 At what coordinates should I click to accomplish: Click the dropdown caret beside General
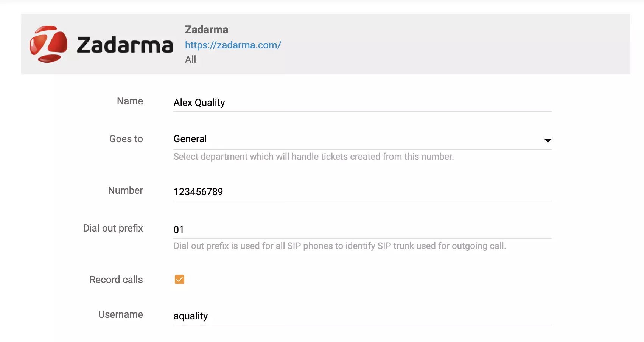[548, 140]
